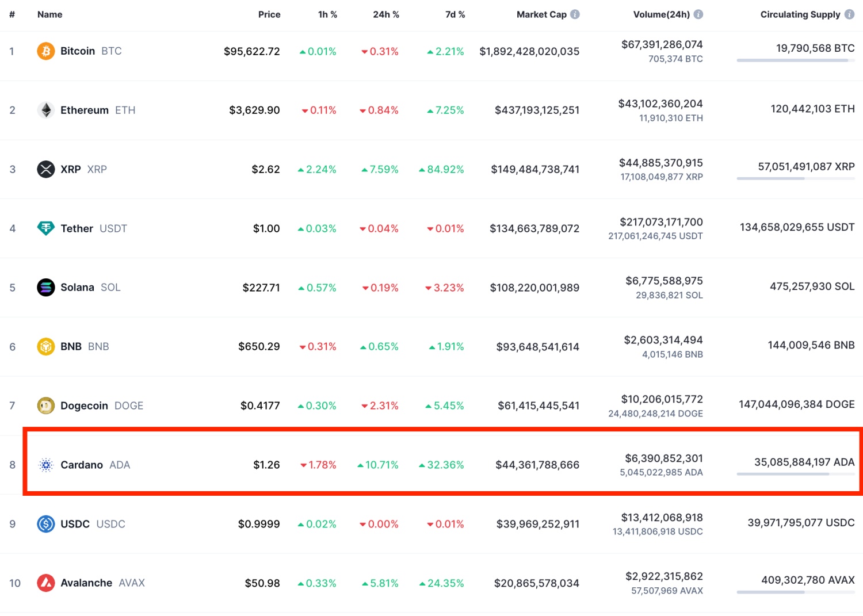Click the USDC logo icon
Screen dimensions: 863x616
[x=46, y=524]
